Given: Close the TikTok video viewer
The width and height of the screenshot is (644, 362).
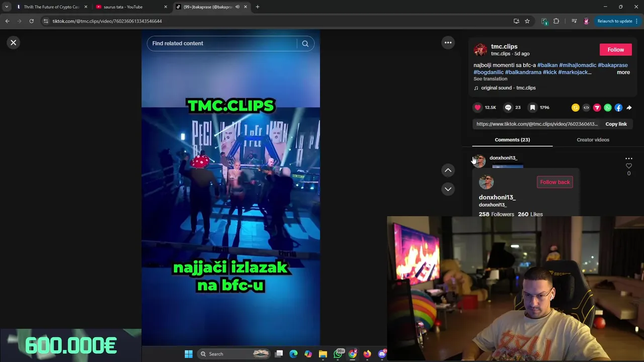Looking at the screenshot, I should tap(14, 43).
